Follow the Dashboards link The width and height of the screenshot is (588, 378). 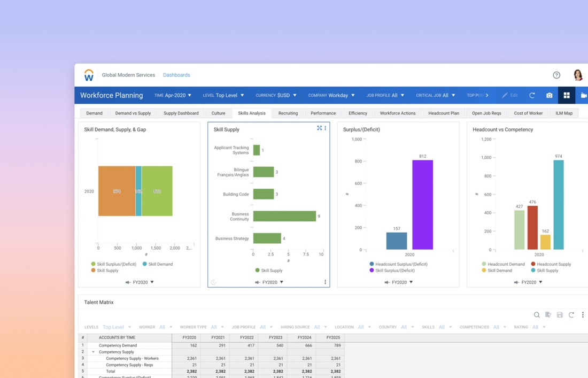176,75
